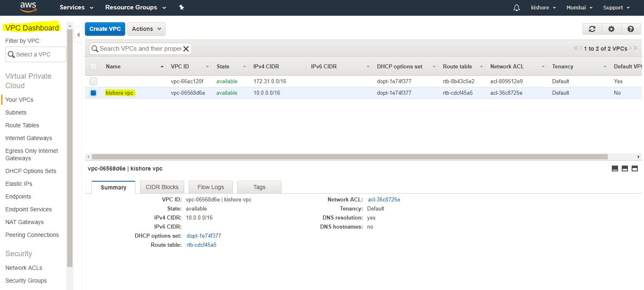644x290 pixels.
Task: Clear the VPC search field with X
Action: (186, 49)
